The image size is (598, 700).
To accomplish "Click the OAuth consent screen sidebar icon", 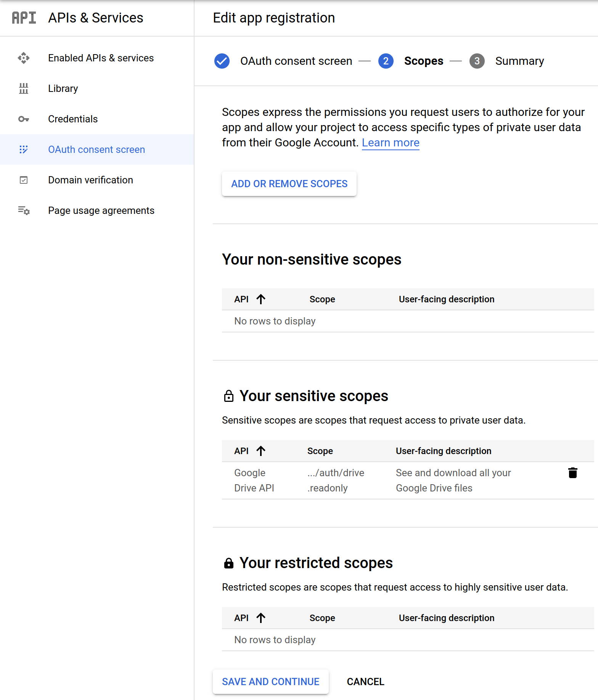I will point(24,149).
